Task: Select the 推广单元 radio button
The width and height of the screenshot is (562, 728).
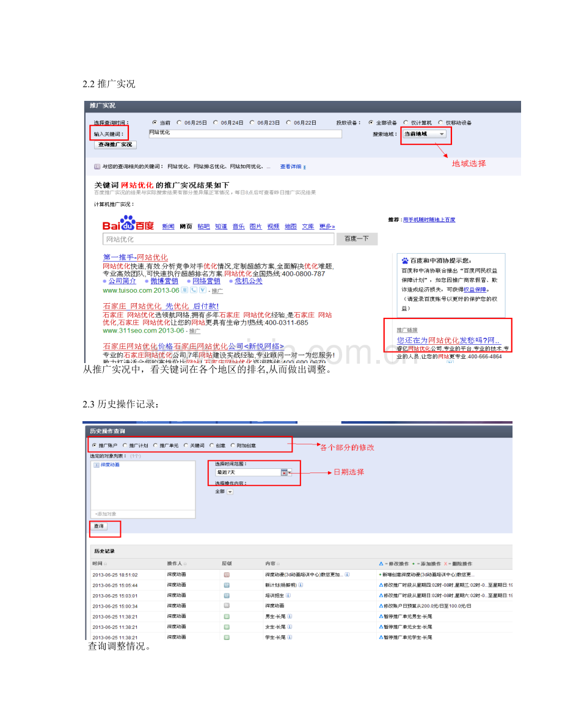Action: click(x=155, y=445)
